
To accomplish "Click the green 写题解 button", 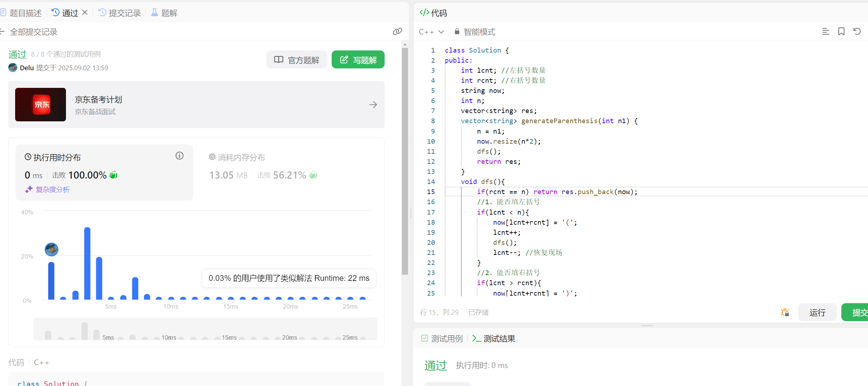I will [358, 60].
